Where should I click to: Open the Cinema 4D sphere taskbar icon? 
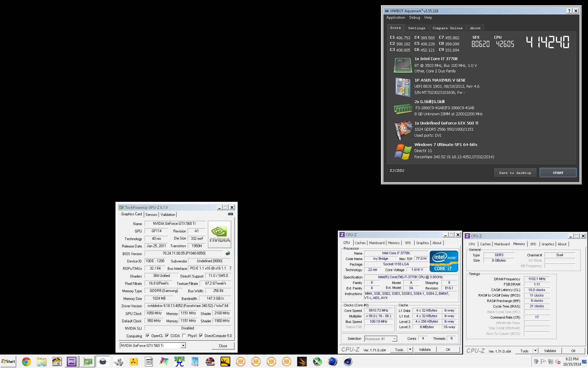(x=348, y=362)
